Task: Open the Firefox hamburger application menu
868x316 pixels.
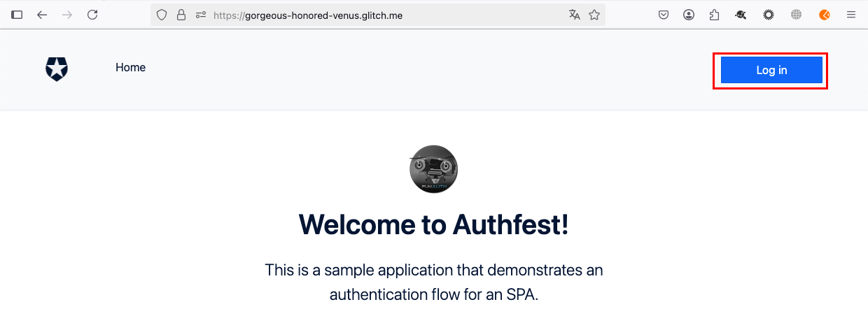Action: (851, 15)
